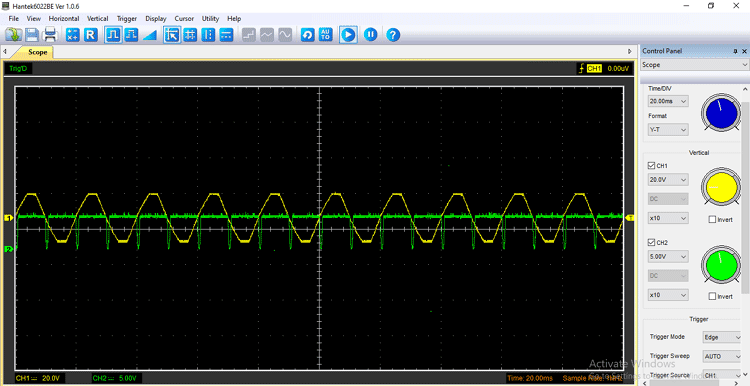Pause acquisition with the pause icon
This screenshot has width=750, height=386.
371,35
